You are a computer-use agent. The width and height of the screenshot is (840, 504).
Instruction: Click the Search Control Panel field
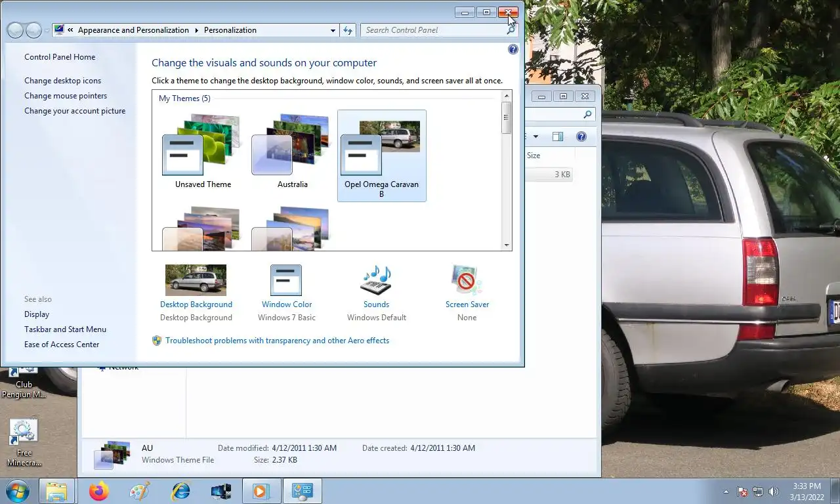click(x=434, y=30)
